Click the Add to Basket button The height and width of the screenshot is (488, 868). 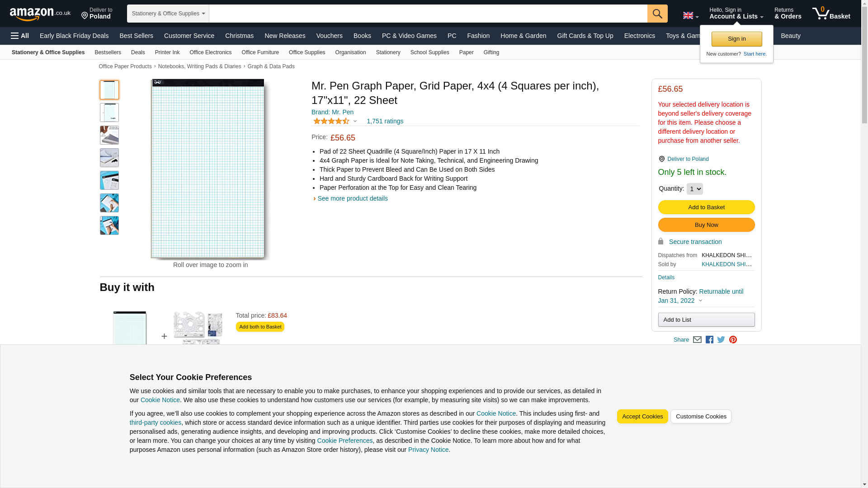tap(706, 207)
